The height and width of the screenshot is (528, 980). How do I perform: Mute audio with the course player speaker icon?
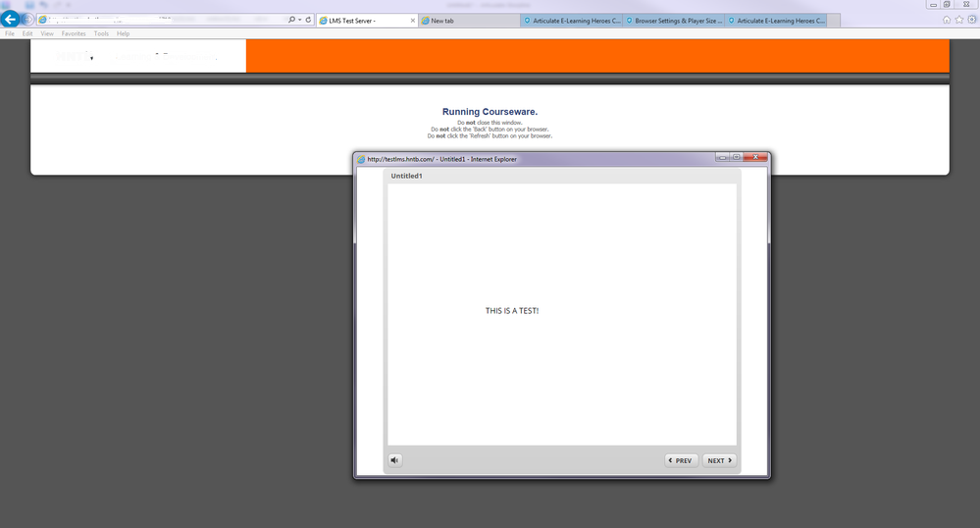(x=394, y=460)
